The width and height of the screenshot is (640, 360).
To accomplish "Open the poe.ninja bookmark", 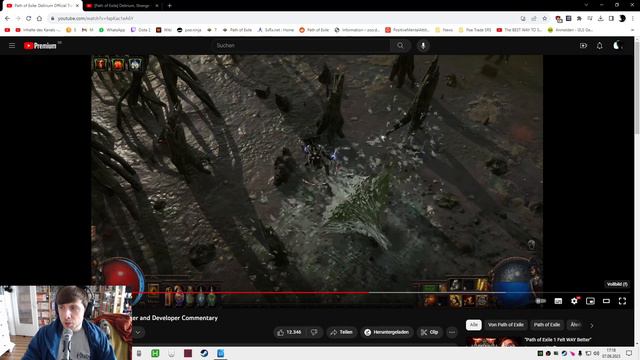I will click(x=189, y=30).
